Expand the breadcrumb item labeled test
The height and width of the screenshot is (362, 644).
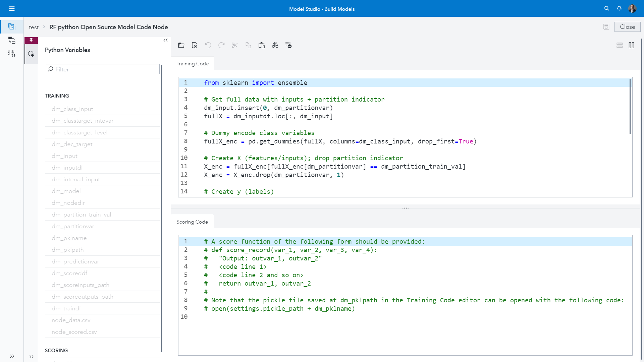(34, 27)
